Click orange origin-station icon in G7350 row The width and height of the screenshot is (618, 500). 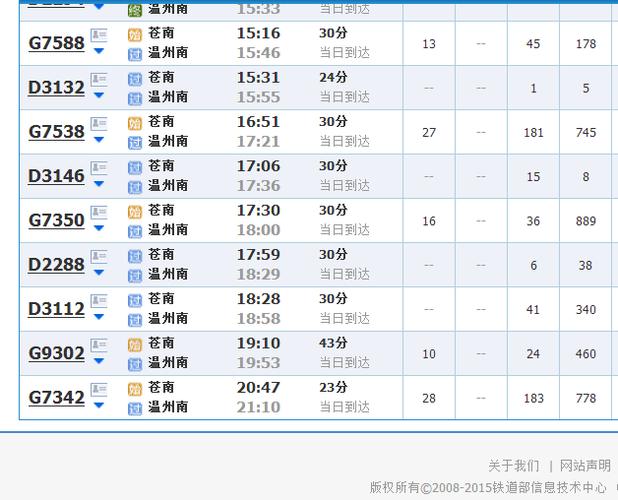(x=135, y=212)
